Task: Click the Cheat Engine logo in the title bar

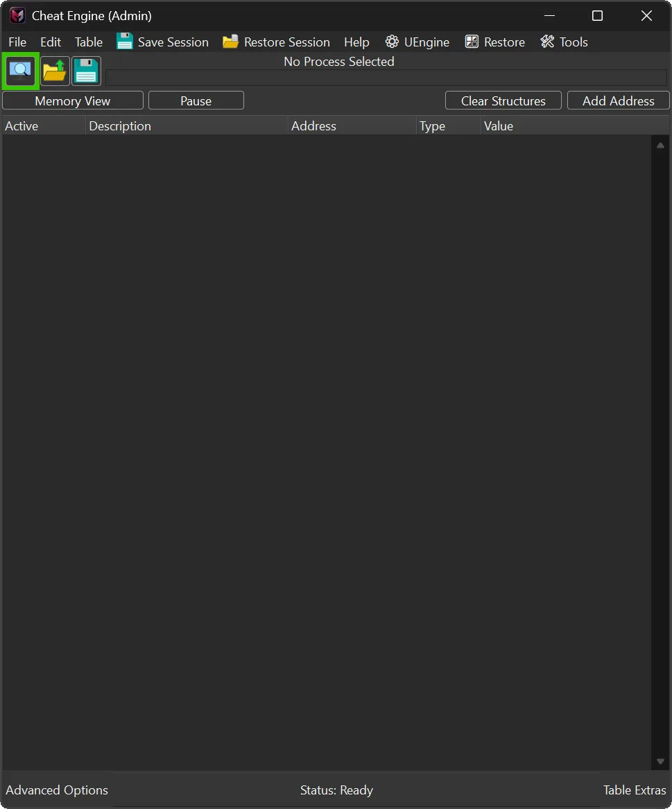Action: coord(17,15)
